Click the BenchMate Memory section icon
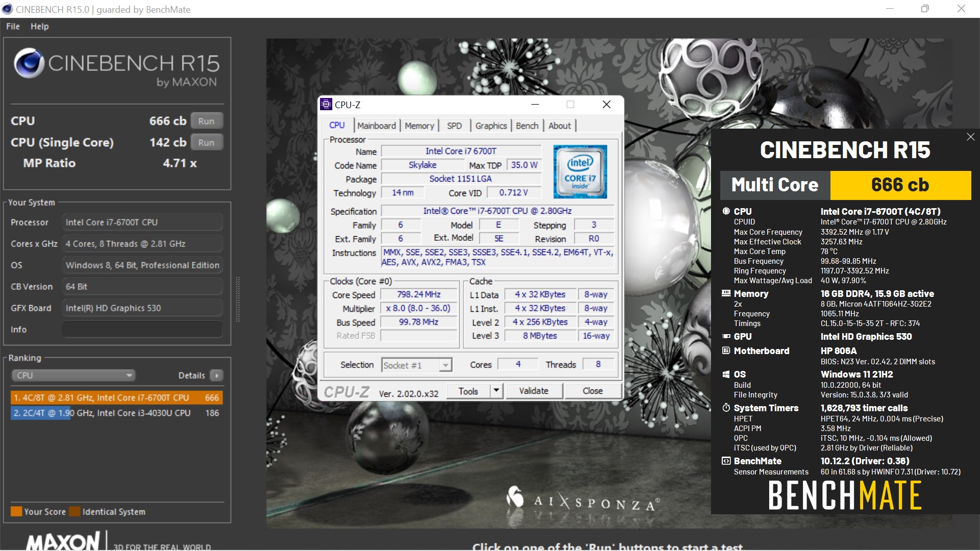The width and height of the screenshot is (980, 551). click(726, 293)
